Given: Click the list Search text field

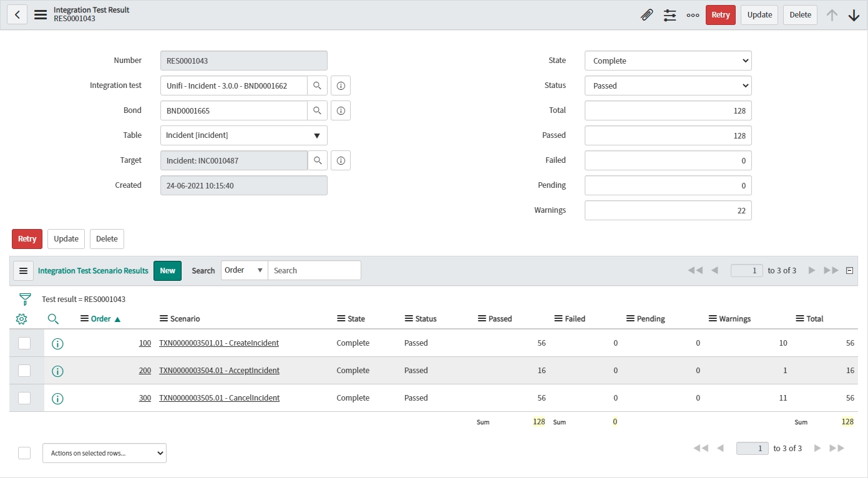Looking at the screenshot, I should tap(314, 270).
